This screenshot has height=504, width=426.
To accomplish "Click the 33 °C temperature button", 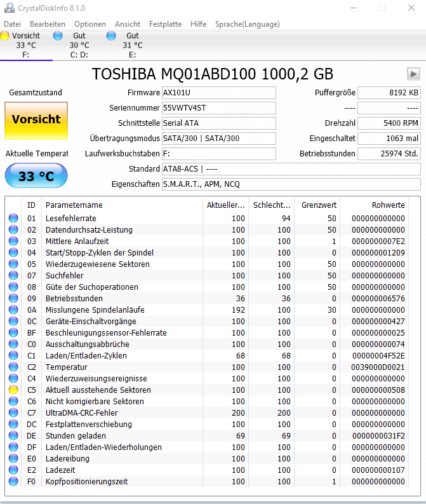I will coord(36,175).
